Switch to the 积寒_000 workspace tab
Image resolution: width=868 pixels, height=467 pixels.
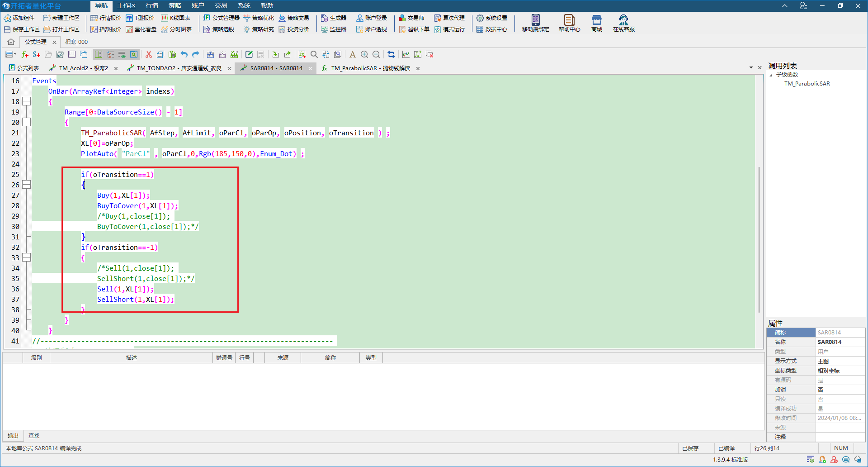coord(76,42)
